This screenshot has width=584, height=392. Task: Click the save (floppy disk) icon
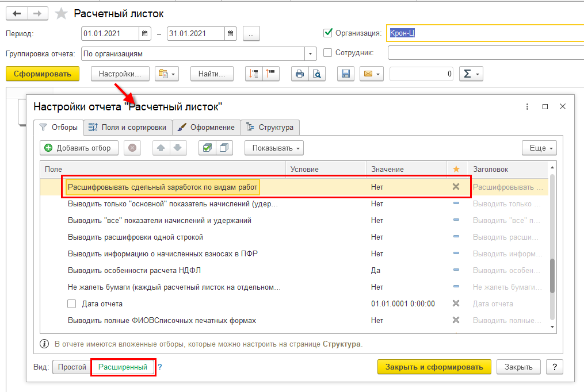click(x=345, y=74)
